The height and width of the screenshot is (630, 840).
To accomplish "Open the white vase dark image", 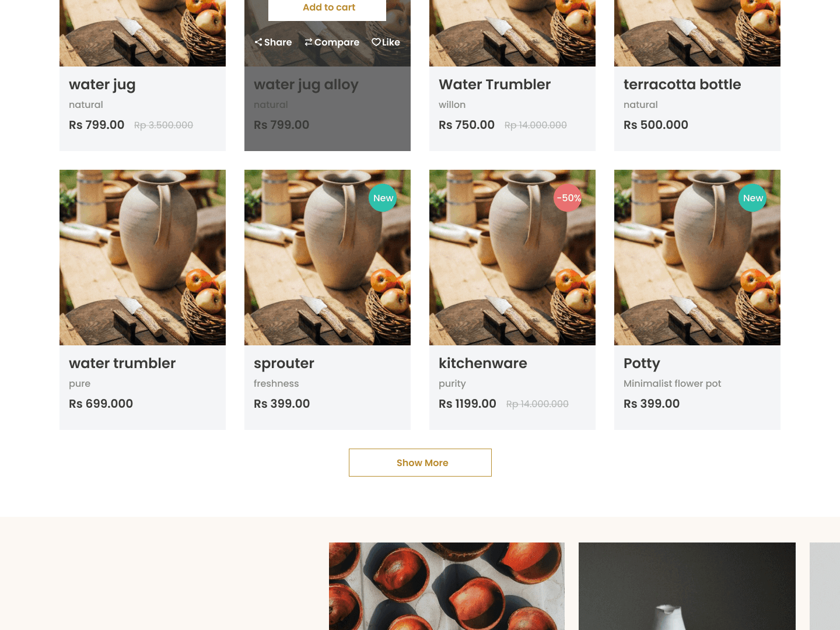I will pos(687,586).
